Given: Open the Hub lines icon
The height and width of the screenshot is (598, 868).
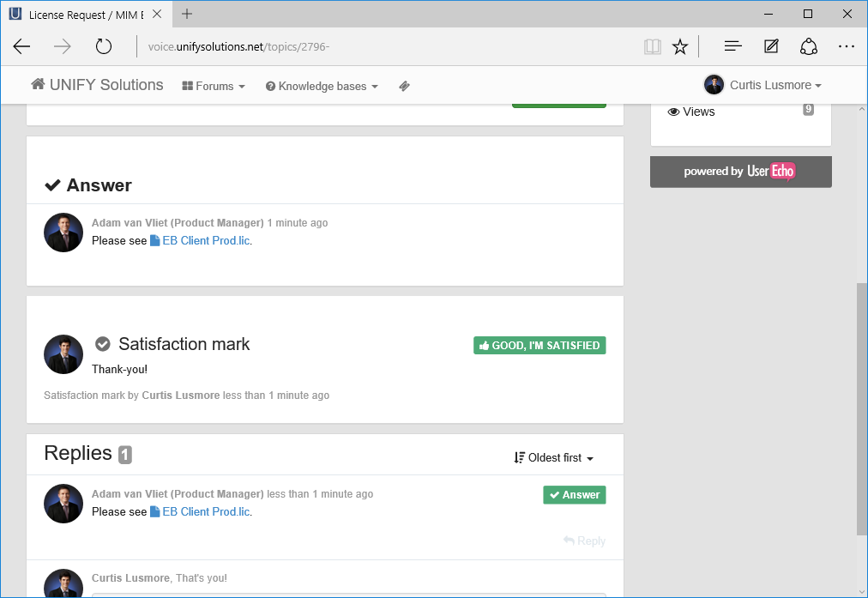Looking at the screenshot, I should (x=733, y=46).
